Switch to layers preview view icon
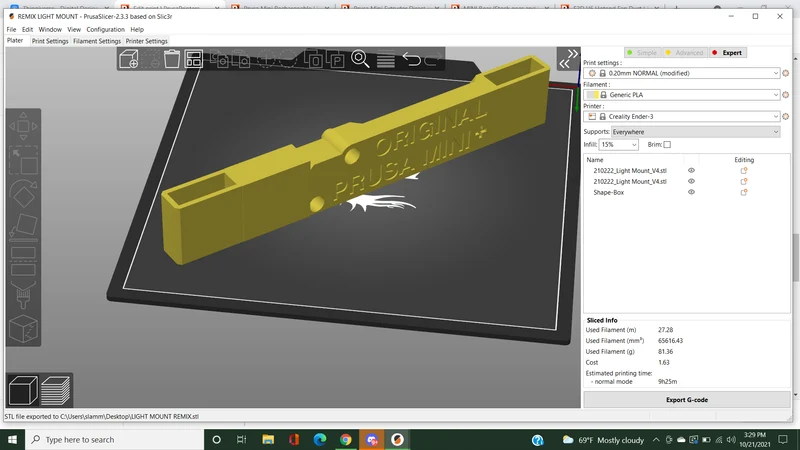 point(56,390)
